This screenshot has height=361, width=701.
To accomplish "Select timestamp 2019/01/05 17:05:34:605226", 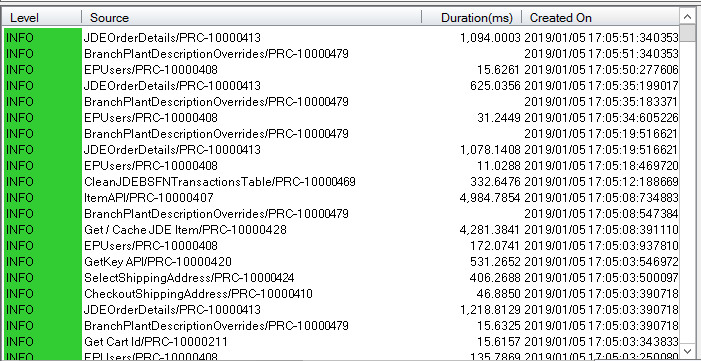I will point(601,118).
